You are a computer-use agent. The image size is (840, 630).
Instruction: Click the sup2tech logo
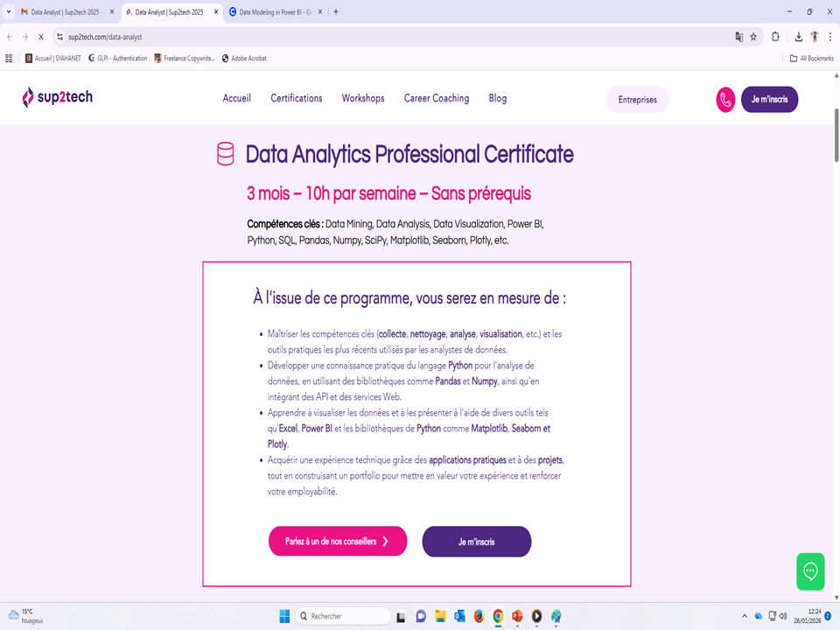[57, 98]
